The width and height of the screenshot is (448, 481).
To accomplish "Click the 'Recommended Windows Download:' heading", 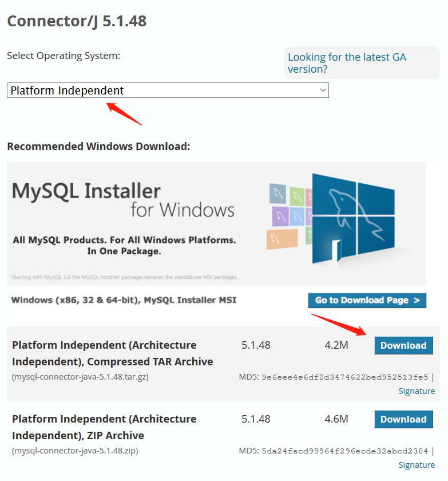I will coord(98,147).
